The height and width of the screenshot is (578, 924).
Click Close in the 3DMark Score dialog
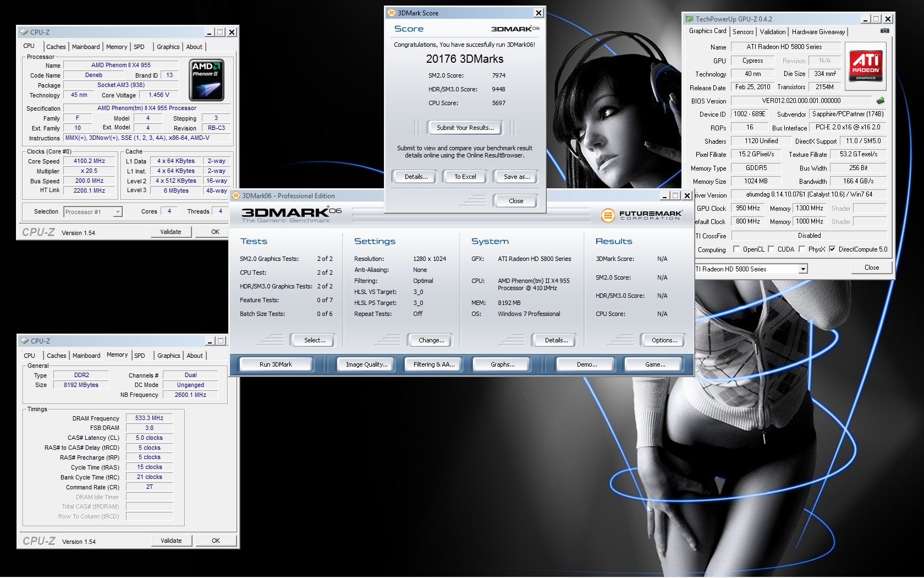[516, 201]
